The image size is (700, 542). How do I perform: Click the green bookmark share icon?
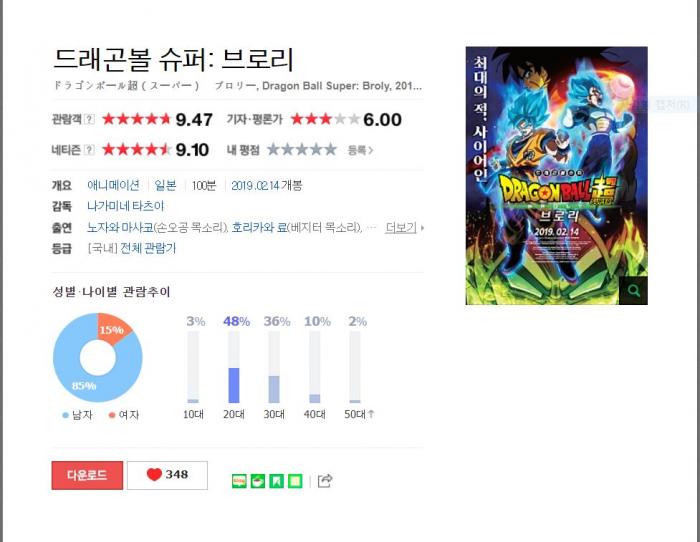(x=276, y=481)
